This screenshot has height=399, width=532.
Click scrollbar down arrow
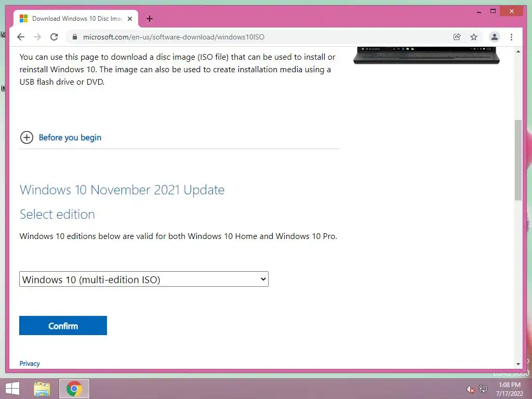(x=518, y=364)
